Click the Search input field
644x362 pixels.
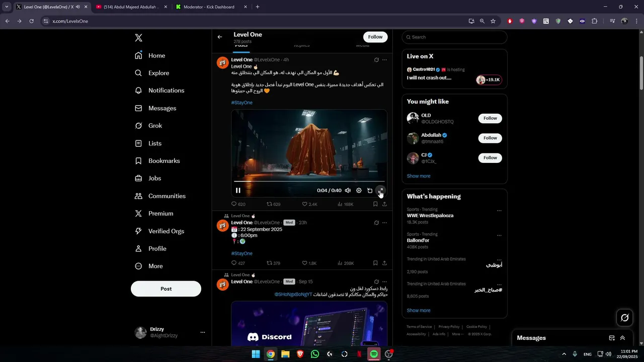pos(455,37)
